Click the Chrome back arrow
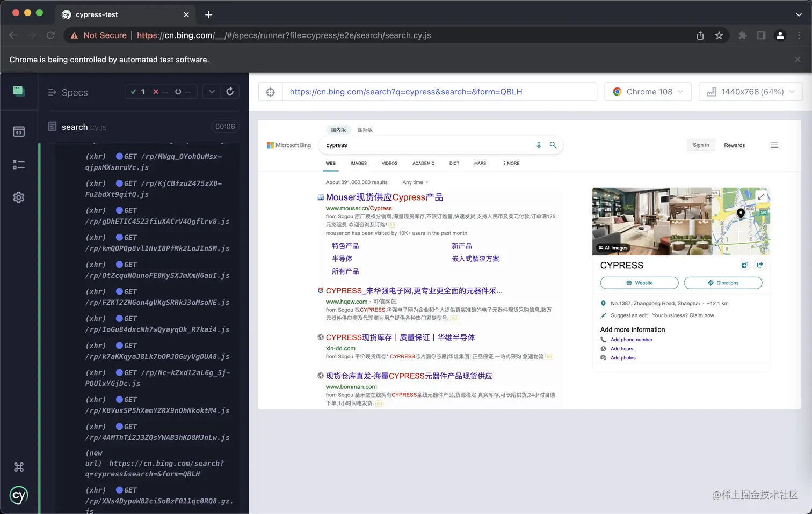 13,35
